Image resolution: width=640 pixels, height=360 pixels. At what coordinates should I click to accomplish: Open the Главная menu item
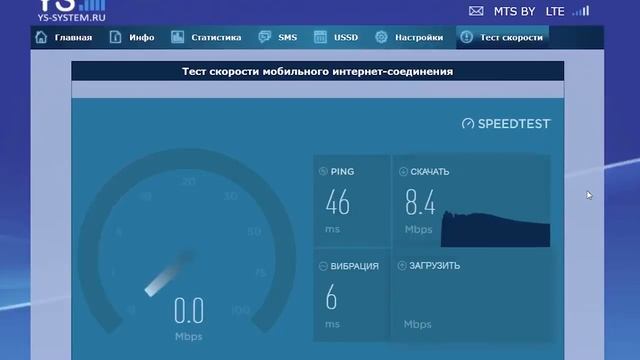tap(73, 37)
